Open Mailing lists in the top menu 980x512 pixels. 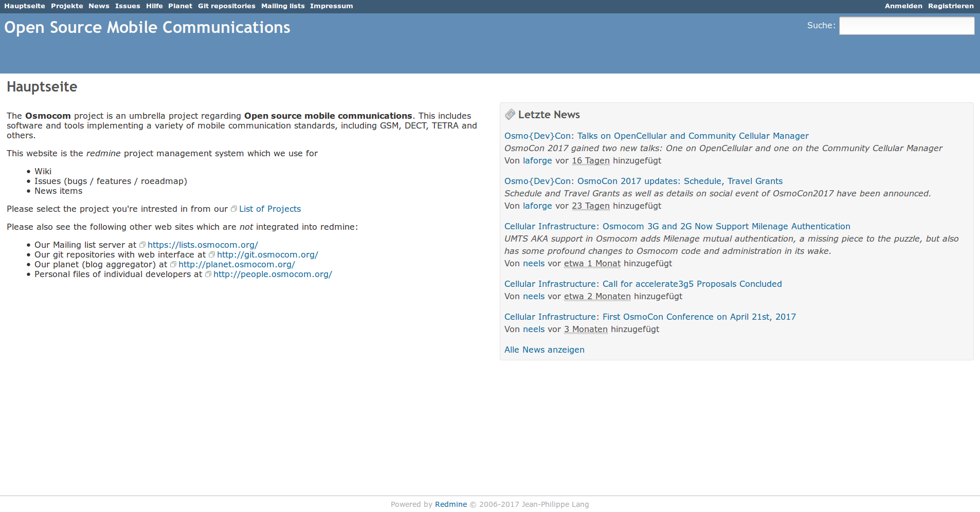point(283,6)
